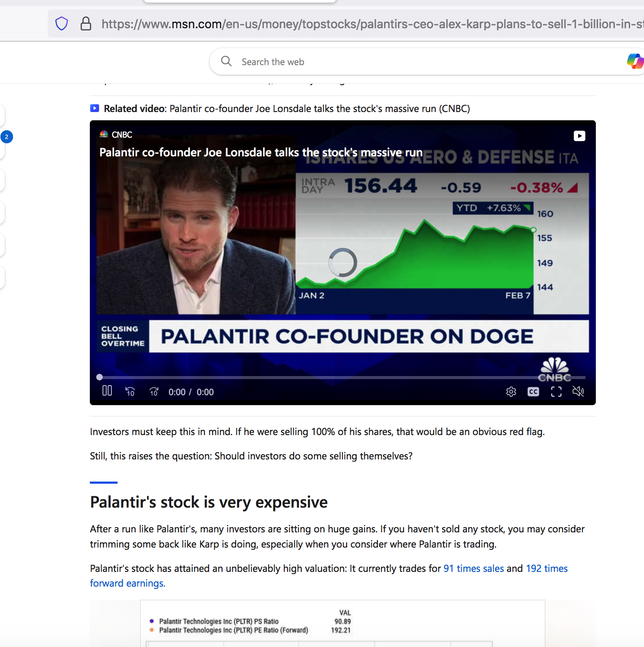
Task: Click the blue Related video play icon
Action: (x=95, y=108)
